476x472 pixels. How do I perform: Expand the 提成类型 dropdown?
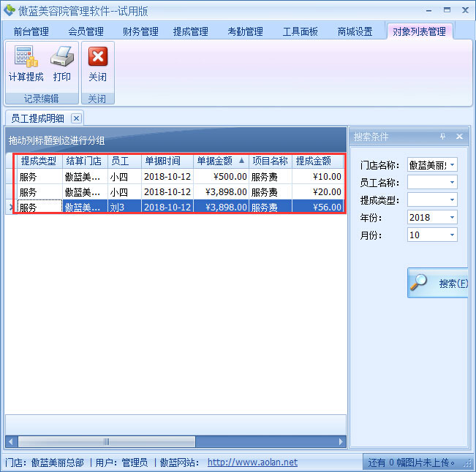pyautogui.click(x=453, y=200)
